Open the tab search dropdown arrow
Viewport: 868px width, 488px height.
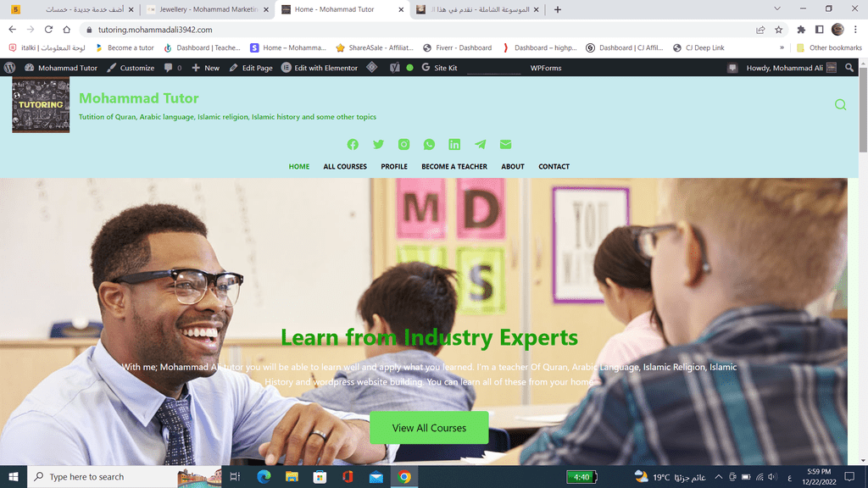pyautogui.click(x=777, y=8)
